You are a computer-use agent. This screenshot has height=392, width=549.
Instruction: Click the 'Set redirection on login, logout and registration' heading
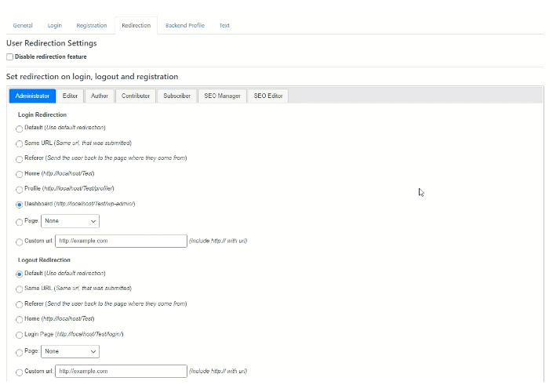[x=92, y=77]
